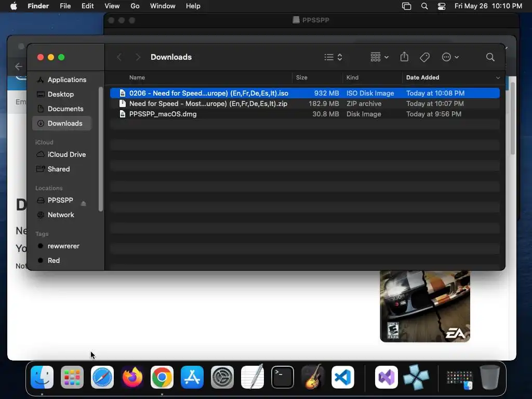Open the Window menu
Viewport: 532px width, 399px height.
pos(163,6)
